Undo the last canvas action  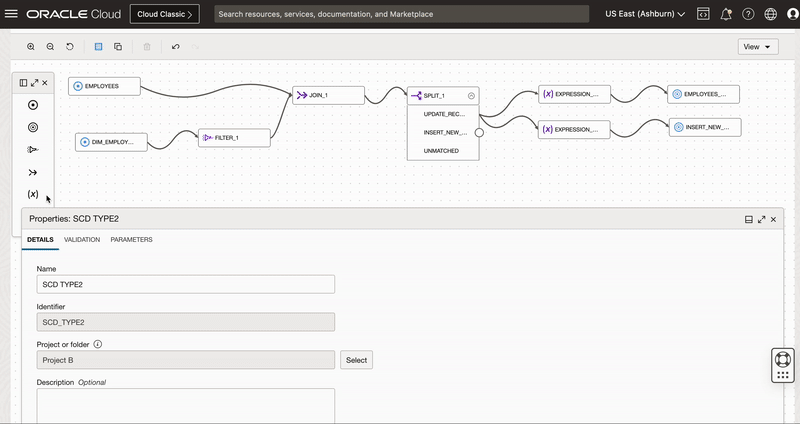point(176,46)
